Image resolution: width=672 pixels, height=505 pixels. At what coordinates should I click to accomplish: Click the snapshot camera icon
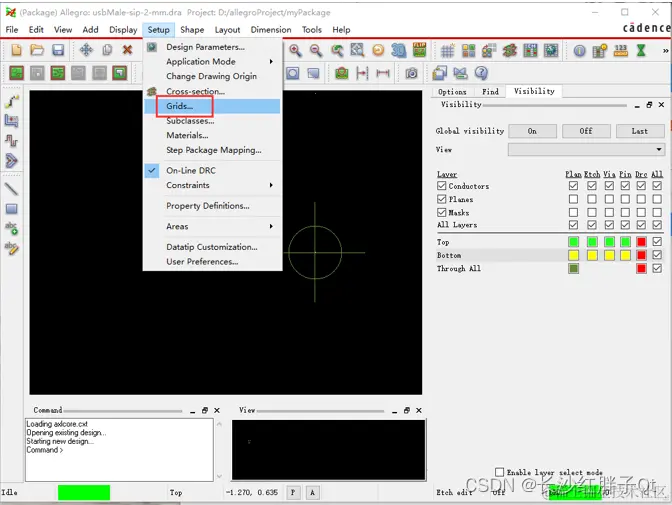pyautogui.click(x=411, y=73)
